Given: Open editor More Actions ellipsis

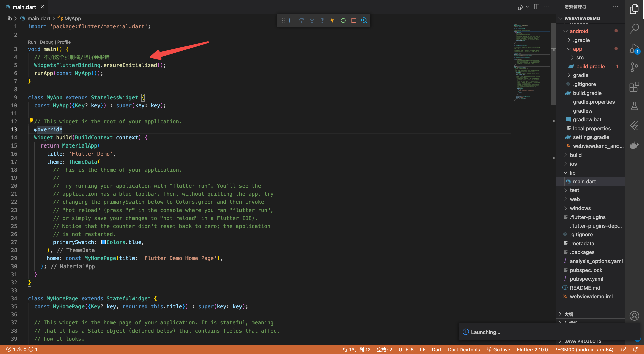Looking at the screenshot, I should (547, 7).
